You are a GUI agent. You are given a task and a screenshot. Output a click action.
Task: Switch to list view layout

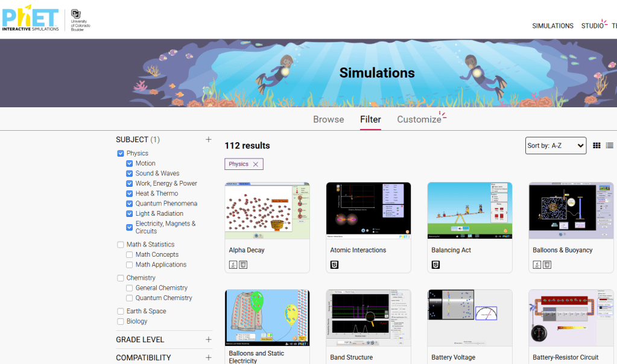610,145
